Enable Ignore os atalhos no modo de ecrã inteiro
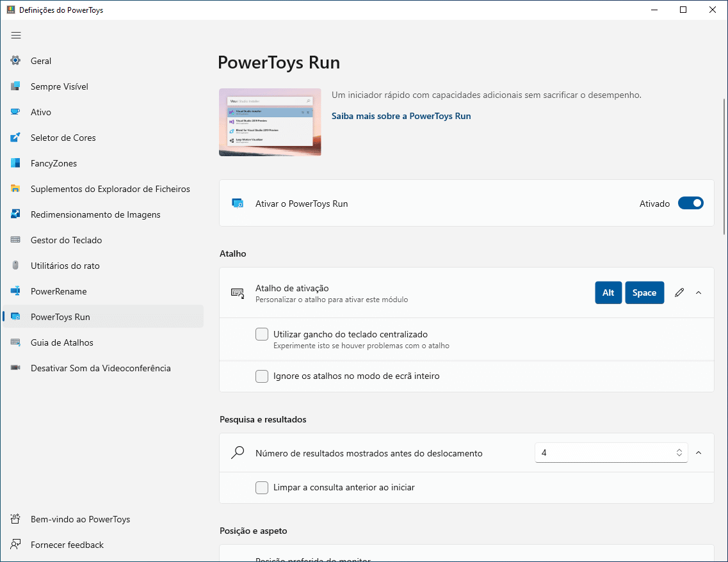Image resolution: width=728 pixels, height=562 pixels. pos(262,376)
